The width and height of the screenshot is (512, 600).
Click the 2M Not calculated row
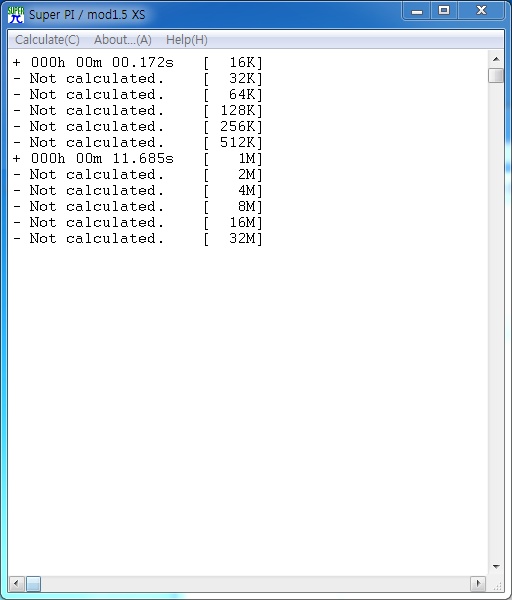138,174
